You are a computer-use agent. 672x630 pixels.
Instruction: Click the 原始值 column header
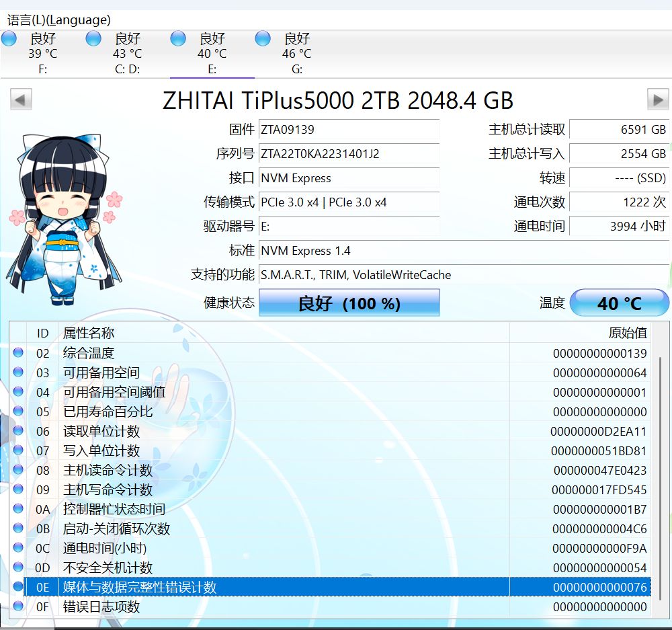(631, 333)
